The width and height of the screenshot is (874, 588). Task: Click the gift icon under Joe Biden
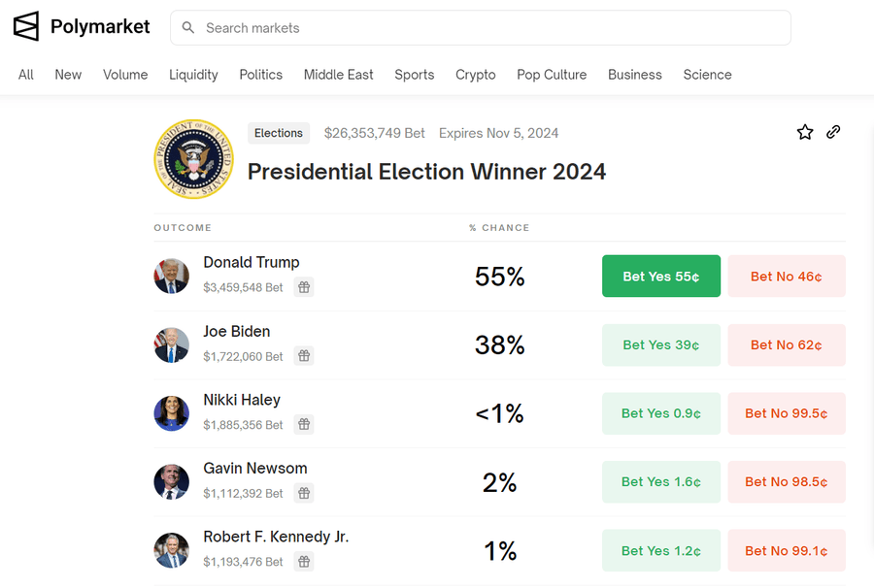point(304,356)
